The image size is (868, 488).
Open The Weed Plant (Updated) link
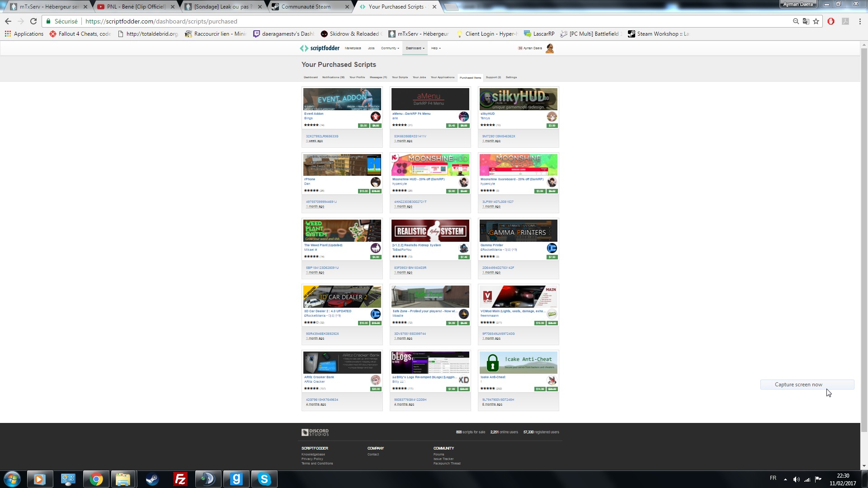(323, 245)
